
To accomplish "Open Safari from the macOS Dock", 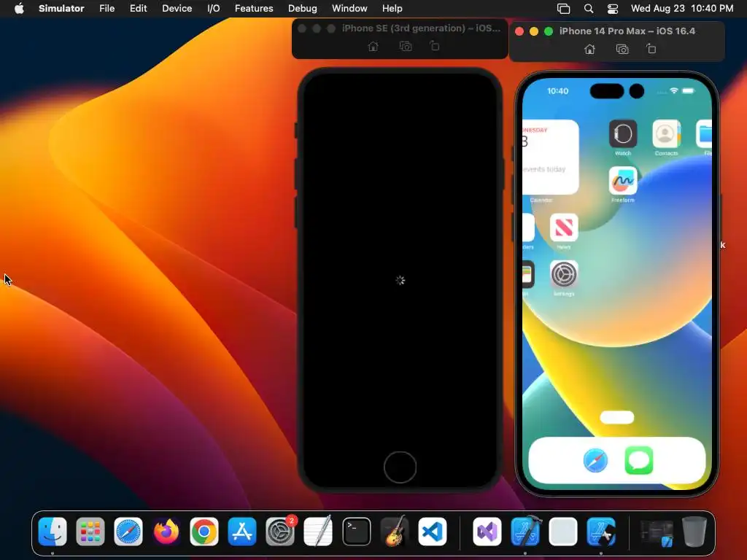I will [x=128, y=531].
